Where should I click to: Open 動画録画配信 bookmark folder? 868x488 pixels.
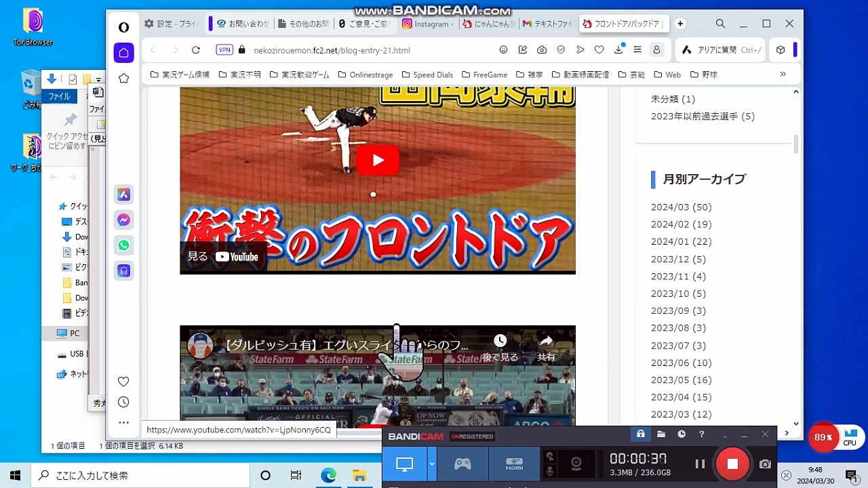click(x=579, y=75)
